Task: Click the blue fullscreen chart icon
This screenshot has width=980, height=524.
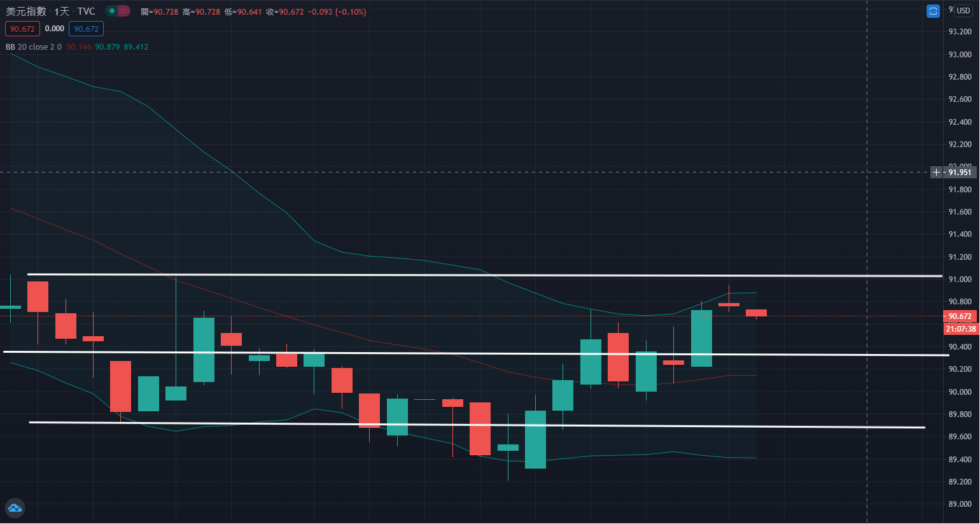Action: pyautogui.click(x=933, y=11)
